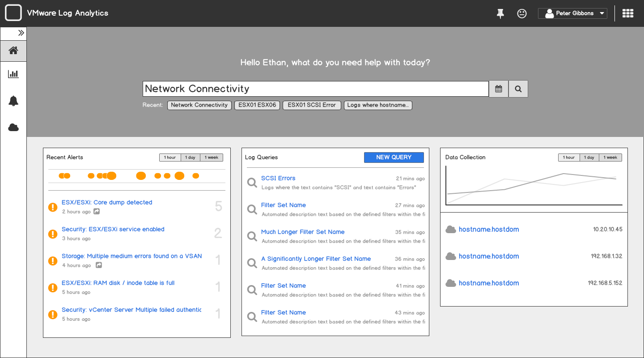Click the count 2 beside service enabled alert
This screenshot has height=358, width=644.
pos(218,233)
